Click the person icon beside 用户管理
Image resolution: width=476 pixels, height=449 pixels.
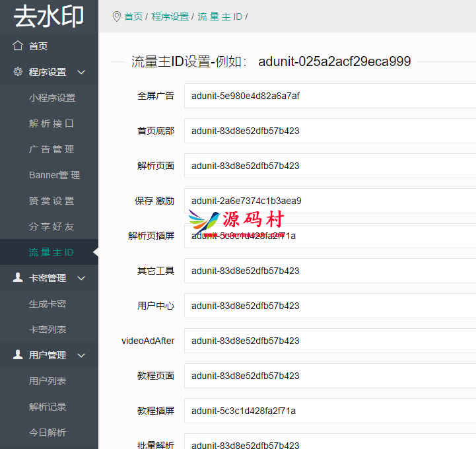coord(18,355)
